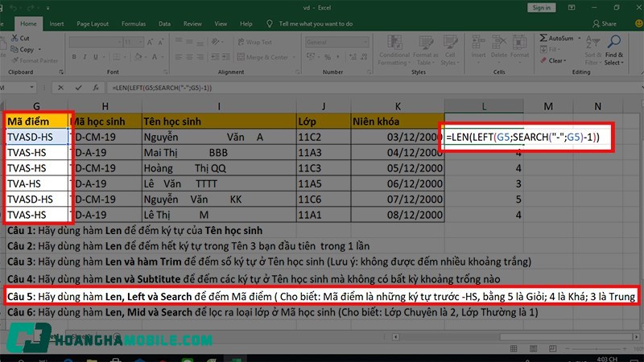Select the Format Painter tool
Viewport: 644px width, 362px height.
point(13,59)
